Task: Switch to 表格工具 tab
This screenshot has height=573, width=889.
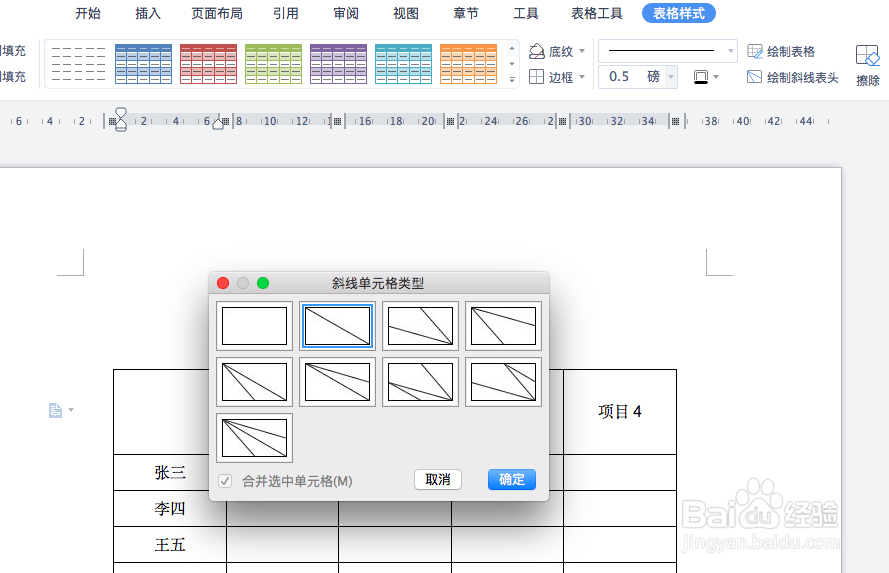Action: [596, 13]
